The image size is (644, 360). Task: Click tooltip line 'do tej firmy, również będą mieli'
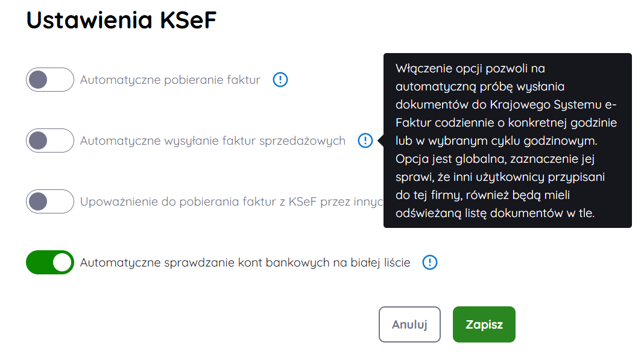pyautogui.click(x=482, y=195)
